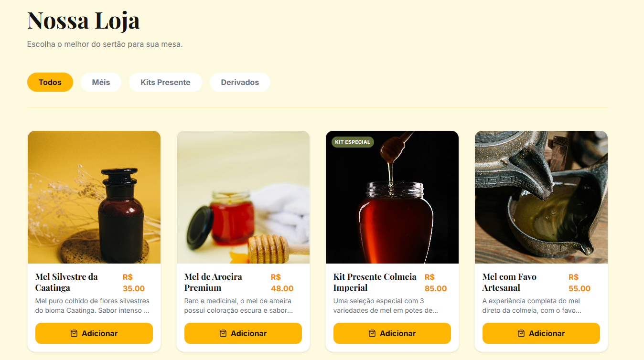View the Kit Presente Colmeia Imperial image
Screen dimensions: 644x360
tap(392, 197)
